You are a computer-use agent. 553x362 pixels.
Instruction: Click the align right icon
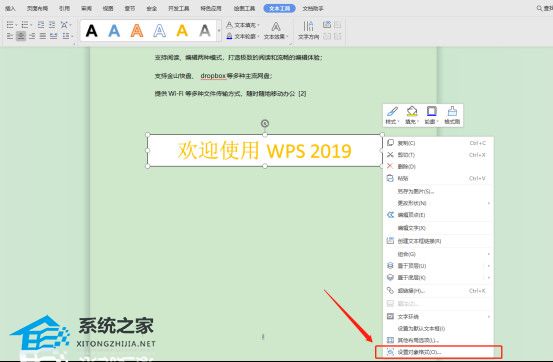tap(32, 36)
